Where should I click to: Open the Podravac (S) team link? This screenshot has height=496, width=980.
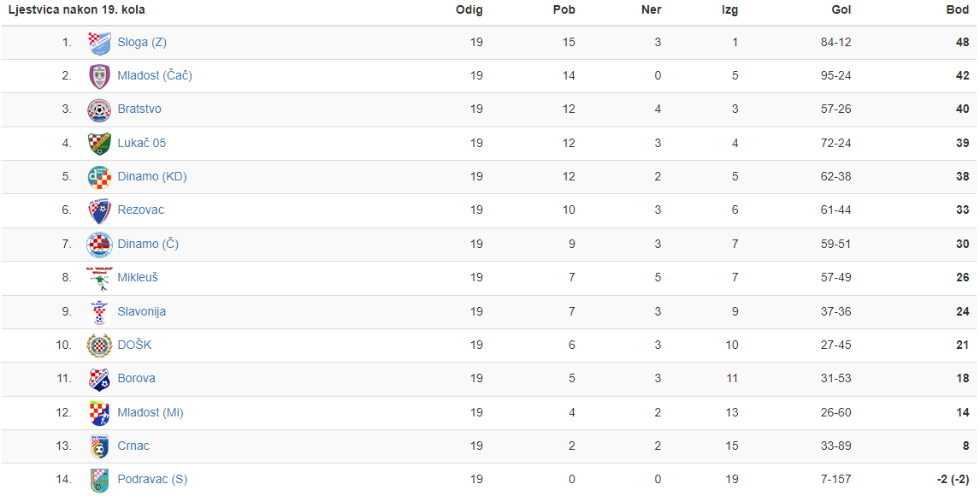(x=152, y=479)
